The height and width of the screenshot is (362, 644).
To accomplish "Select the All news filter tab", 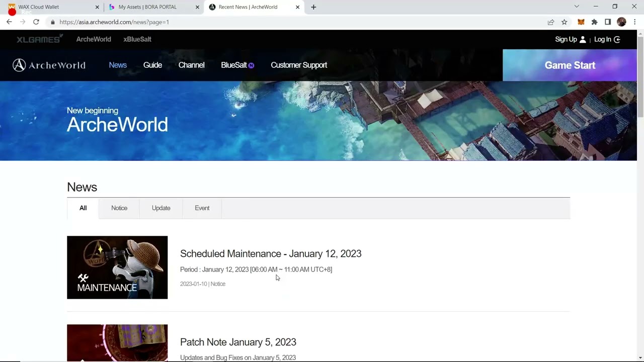I will [83, 208].
